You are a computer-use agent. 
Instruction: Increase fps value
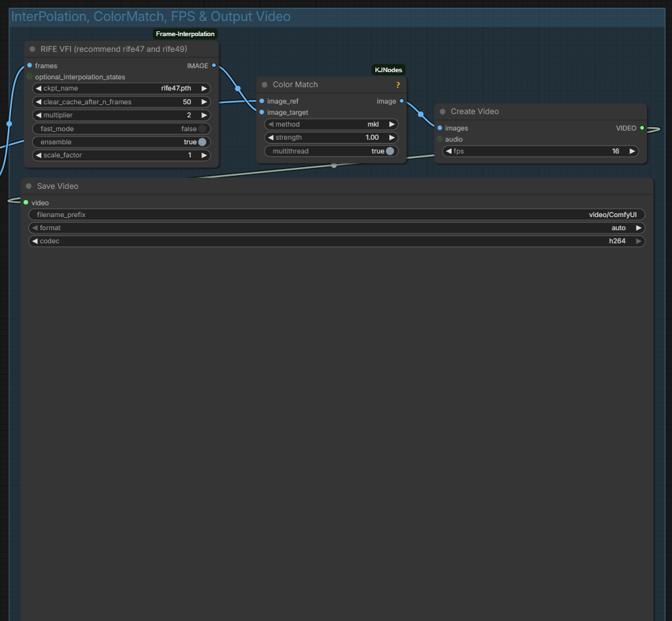(632, 151)
